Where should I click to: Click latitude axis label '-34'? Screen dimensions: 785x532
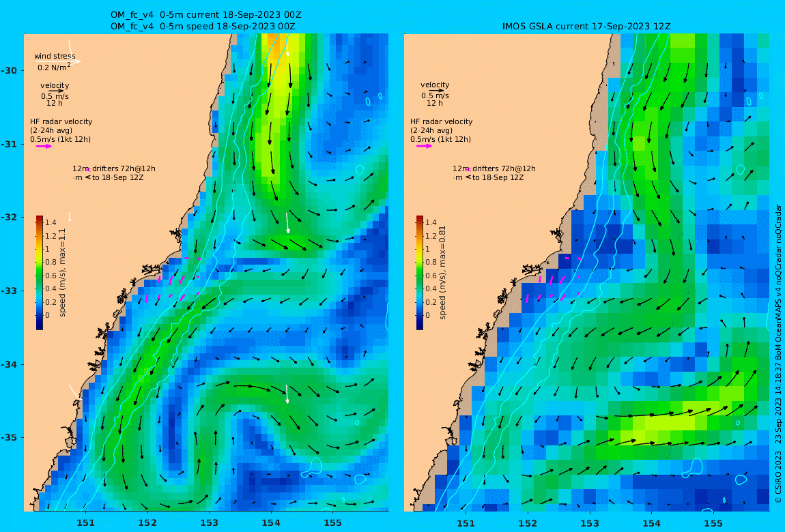pyautogui.click(x=8, y=364)
